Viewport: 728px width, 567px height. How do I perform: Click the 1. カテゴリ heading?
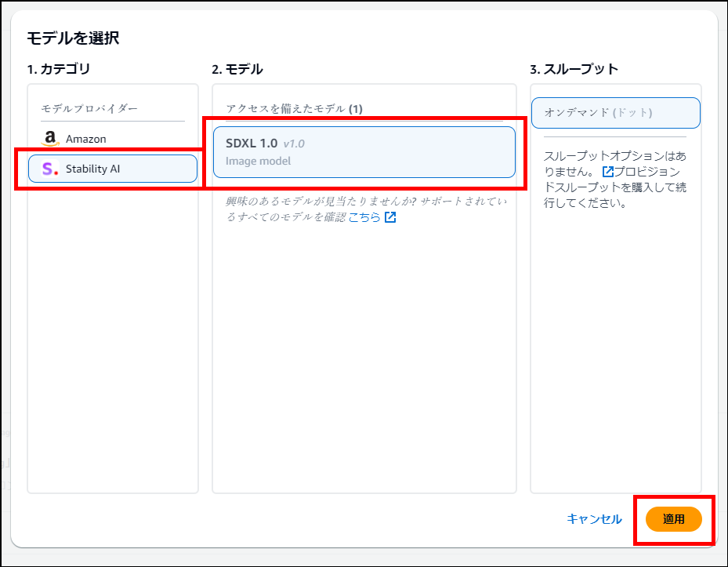[59, 69]
